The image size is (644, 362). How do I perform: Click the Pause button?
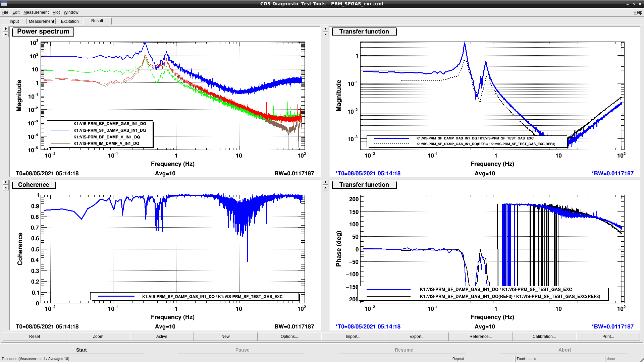242,350
